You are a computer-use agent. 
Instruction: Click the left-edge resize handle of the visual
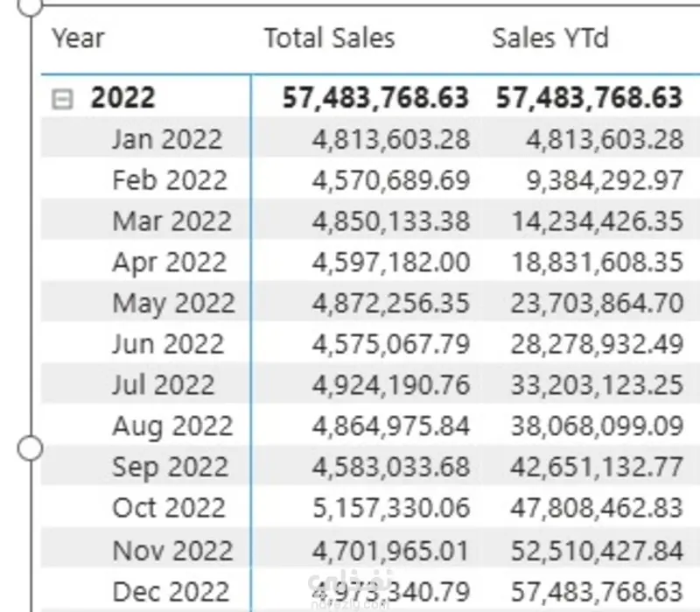[30, 449]
